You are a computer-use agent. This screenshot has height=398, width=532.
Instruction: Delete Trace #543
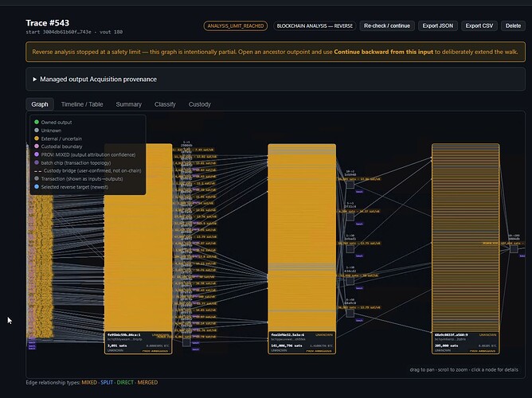click(513, 25)
